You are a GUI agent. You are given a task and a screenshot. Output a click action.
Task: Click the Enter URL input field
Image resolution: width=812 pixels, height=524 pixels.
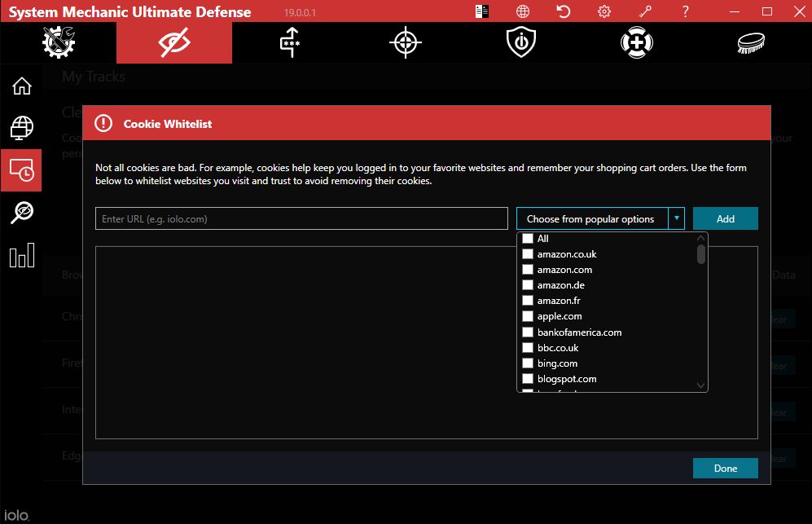[301, 218]
